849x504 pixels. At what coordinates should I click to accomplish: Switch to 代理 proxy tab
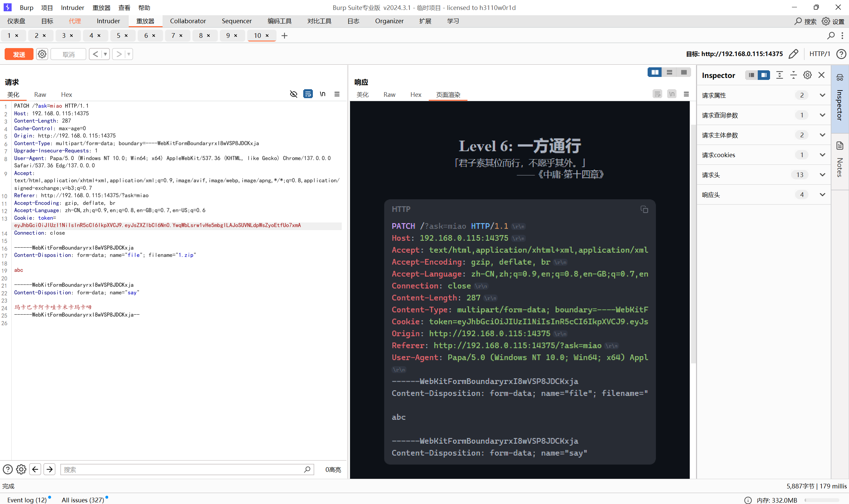[75, 21]
